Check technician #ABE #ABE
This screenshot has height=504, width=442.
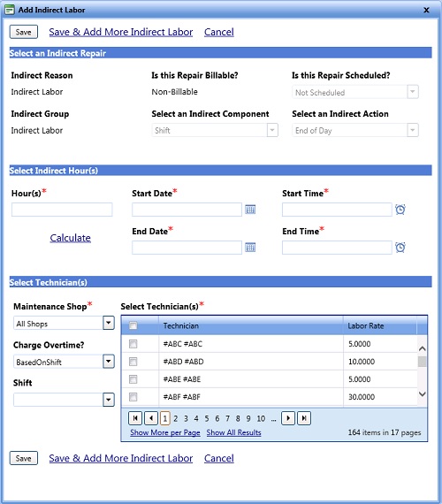point(133,379)
